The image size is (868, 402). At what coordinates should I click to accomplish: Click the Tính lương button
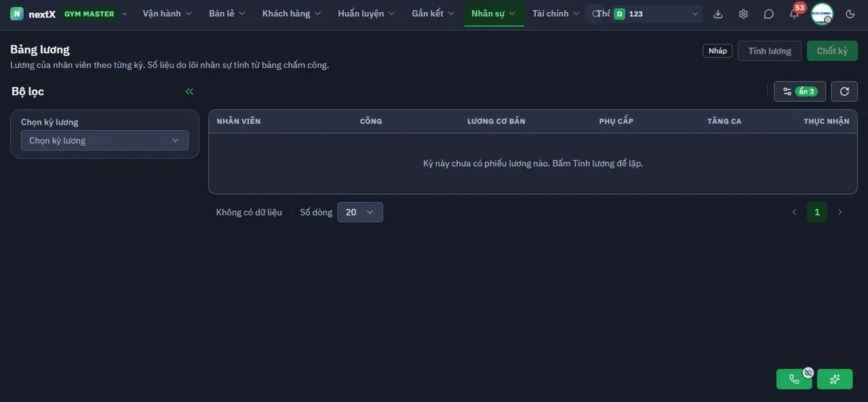tap(770, 51)
